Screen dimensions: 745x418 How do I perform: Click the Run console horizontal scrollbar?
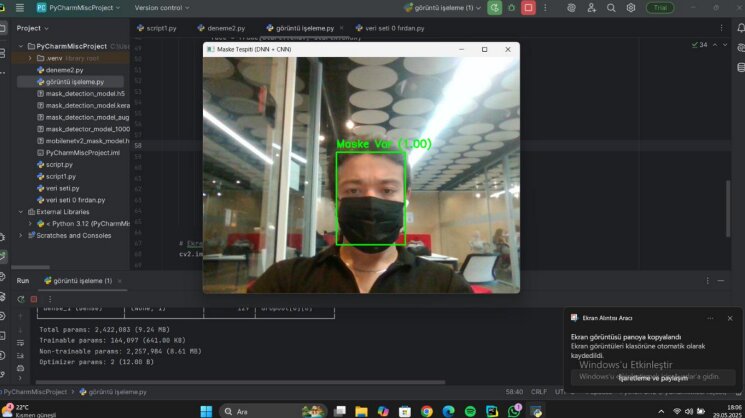240,382
